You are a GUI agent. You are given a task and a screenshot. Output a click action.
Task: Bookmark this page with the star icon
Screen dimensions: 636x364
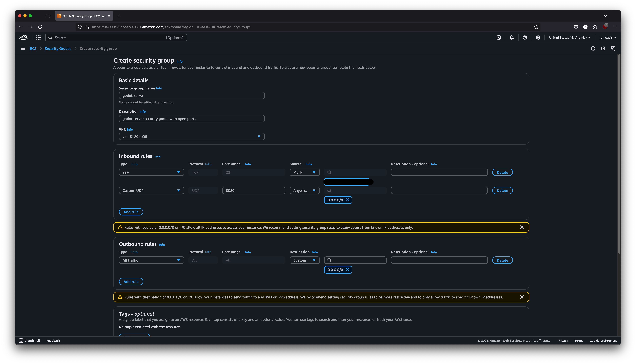536,27
